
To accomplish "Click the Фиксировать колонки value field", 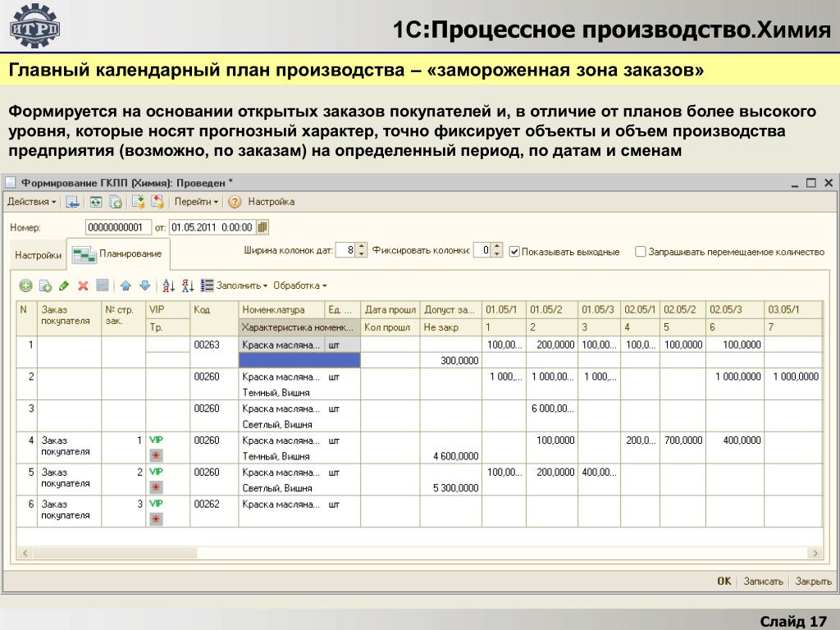I will click(x=482, y=250).
